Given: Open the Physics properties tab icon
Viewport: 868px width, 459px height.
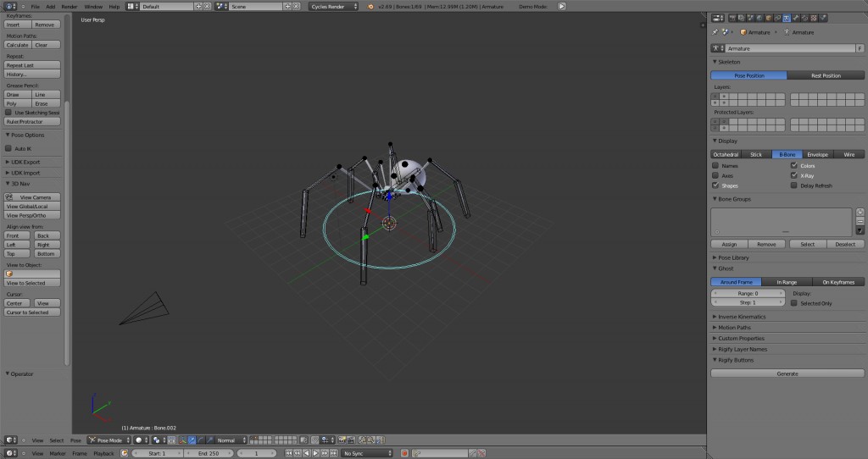Looking at the screenshot, I should click(x=823, y=18).
